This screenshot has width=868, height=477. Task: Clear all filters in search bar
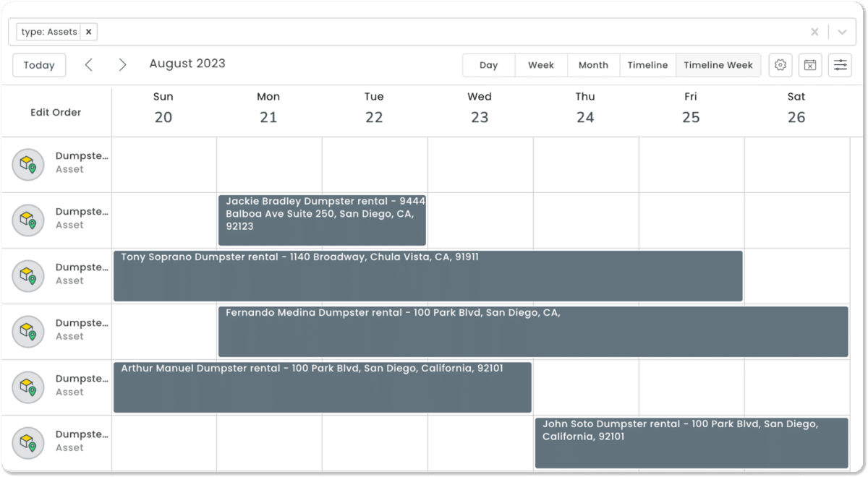click(x=814, y=32)
